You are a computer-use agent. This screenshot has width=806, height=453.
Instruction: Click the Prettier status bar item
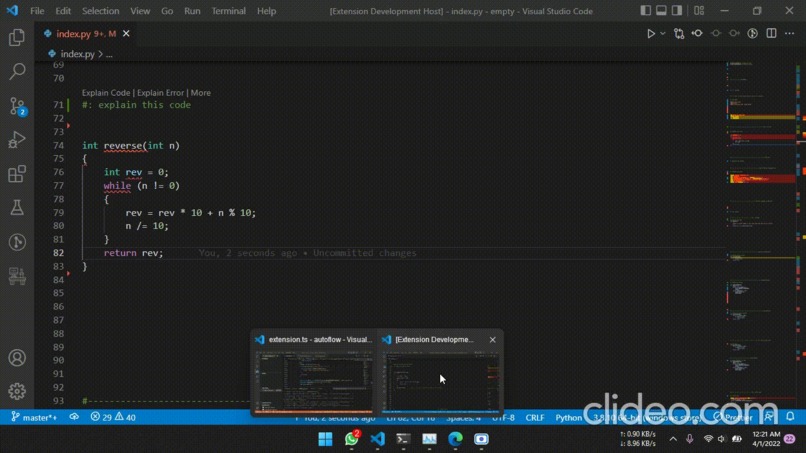733,417
